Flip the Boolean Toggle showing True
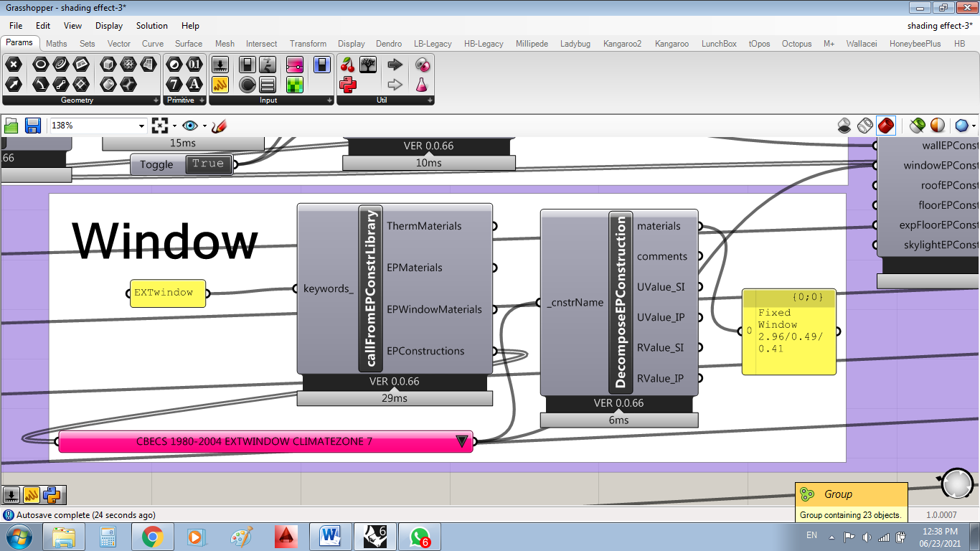The image size is (980, 551). (x=208, y=164)
